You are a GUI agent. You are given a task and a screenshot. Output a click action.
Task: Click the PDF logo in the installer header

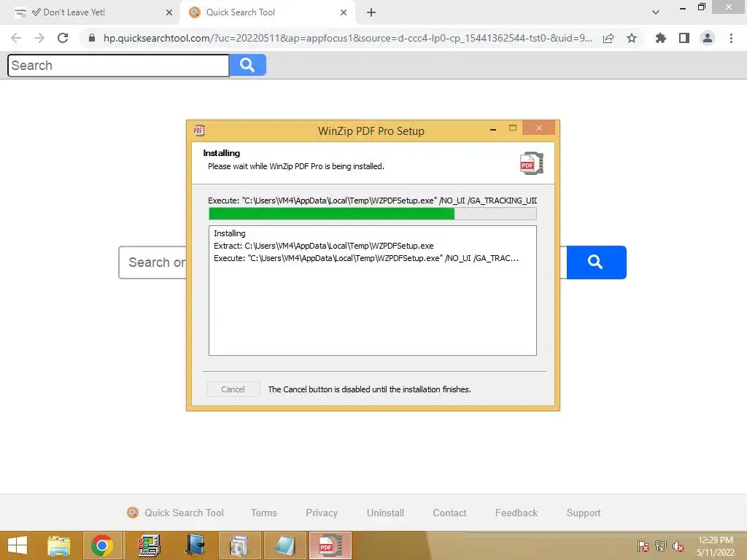click(x=532, y=163)
